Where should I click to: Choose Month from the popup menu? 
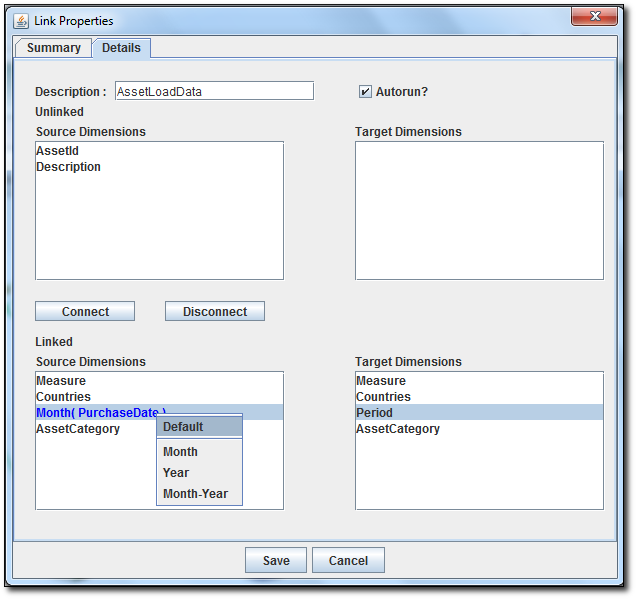click(181, 452)
